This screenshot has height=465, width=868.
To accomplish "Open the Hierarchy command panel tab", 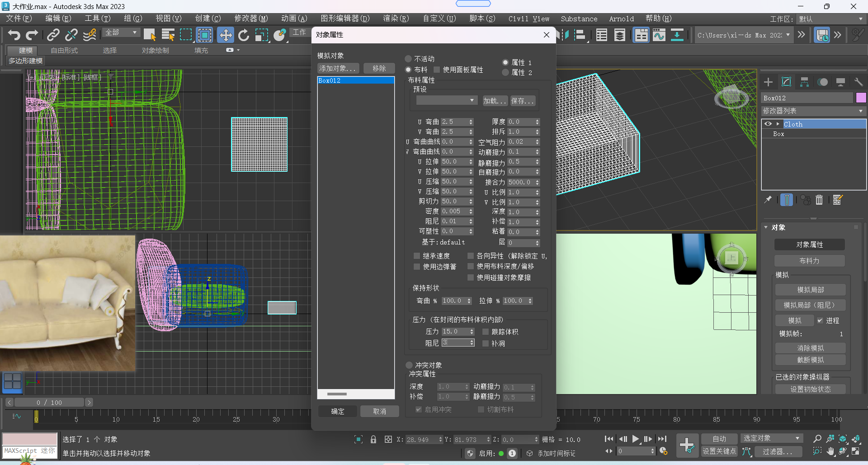I will pos(804,82).
